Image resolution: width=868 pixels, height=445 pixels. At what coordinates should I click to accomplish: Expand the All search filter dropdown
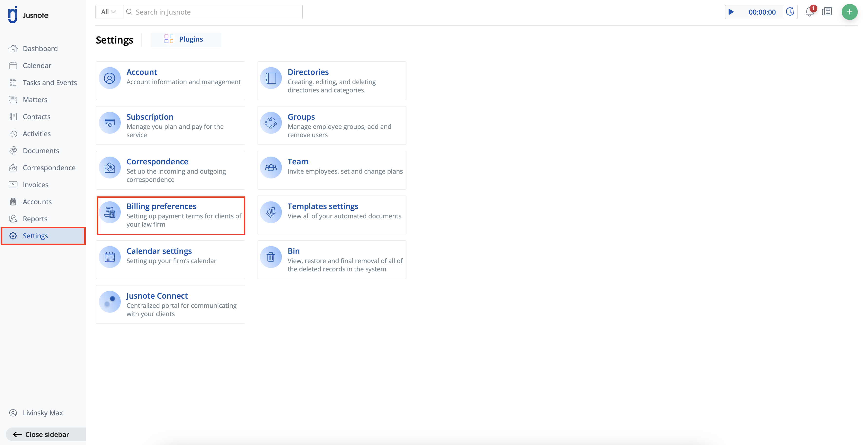tap(109, 12)
